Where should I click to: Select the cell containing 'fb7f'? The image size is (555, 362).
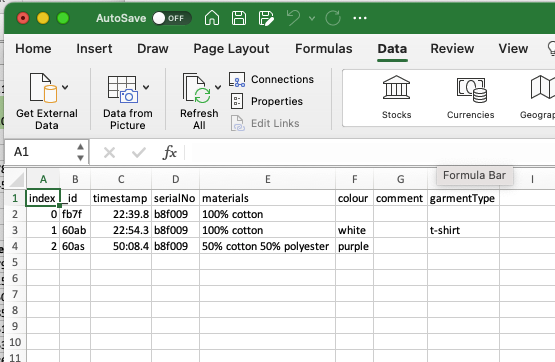click(75, 214)
